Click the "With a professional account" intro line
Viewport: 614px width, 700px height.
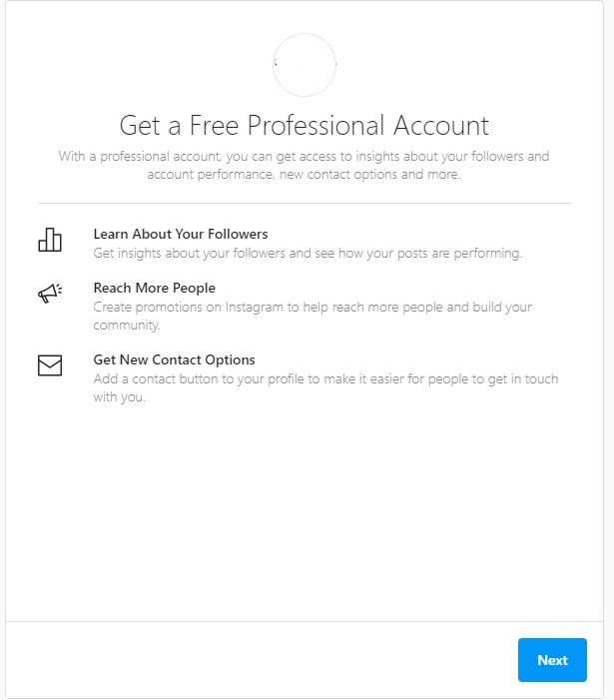305,157
